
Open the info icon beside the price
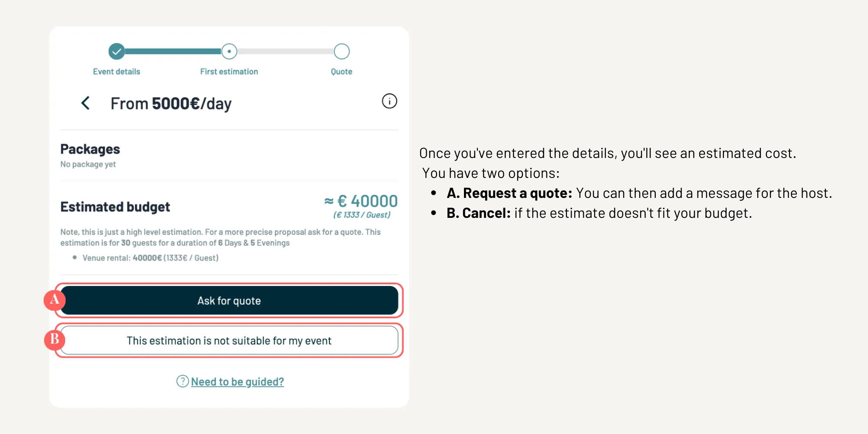pos(389,101)
